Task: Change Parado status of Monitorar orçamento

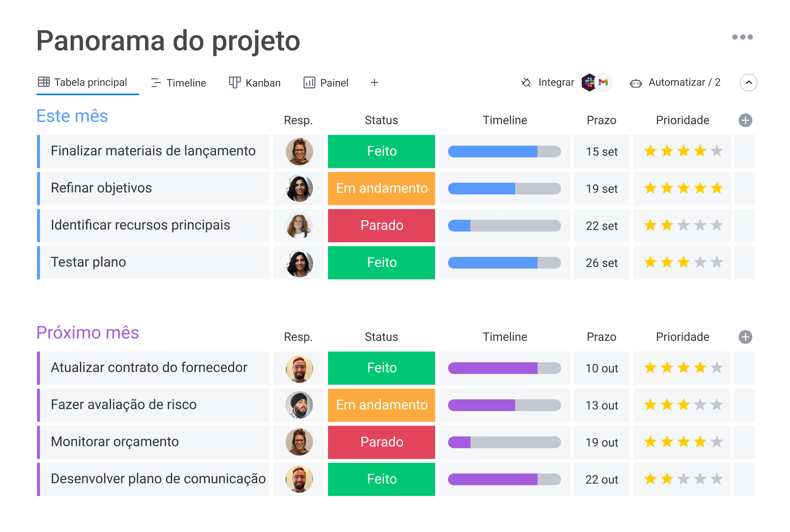Action: pyautogui.click(x=381, y=442)
